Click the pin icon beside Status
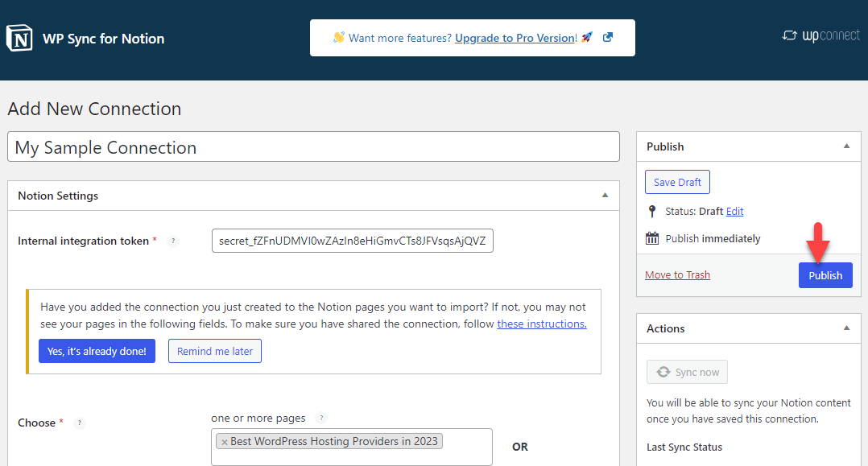868x466 pixels. click(x=652, y=212)
